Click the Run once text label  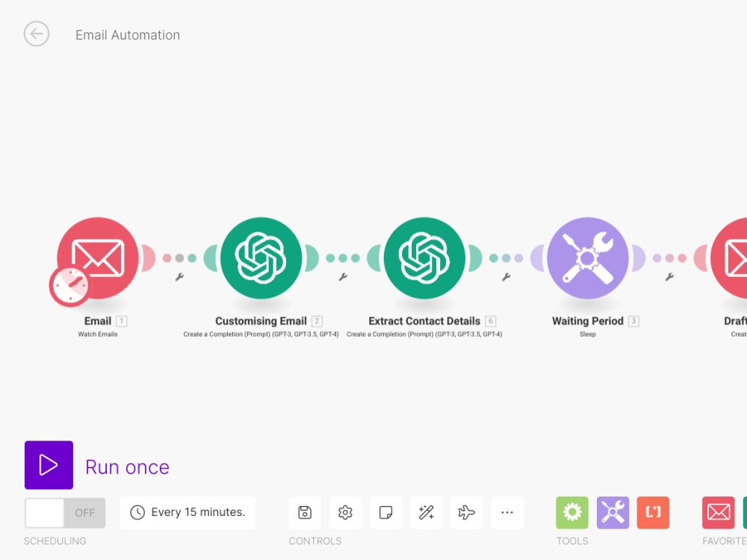coord(127,467)
